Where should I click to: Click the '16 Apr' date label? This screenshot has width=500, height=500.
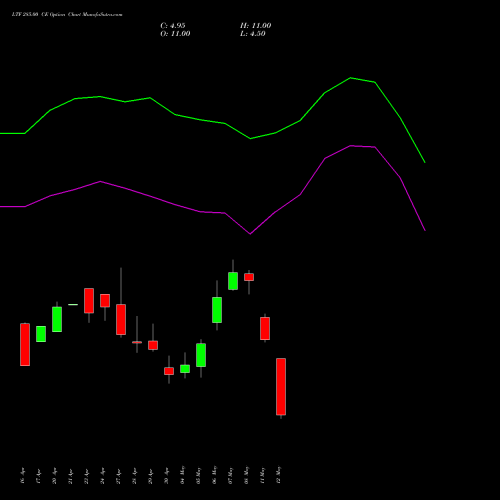tap(22, 476)
